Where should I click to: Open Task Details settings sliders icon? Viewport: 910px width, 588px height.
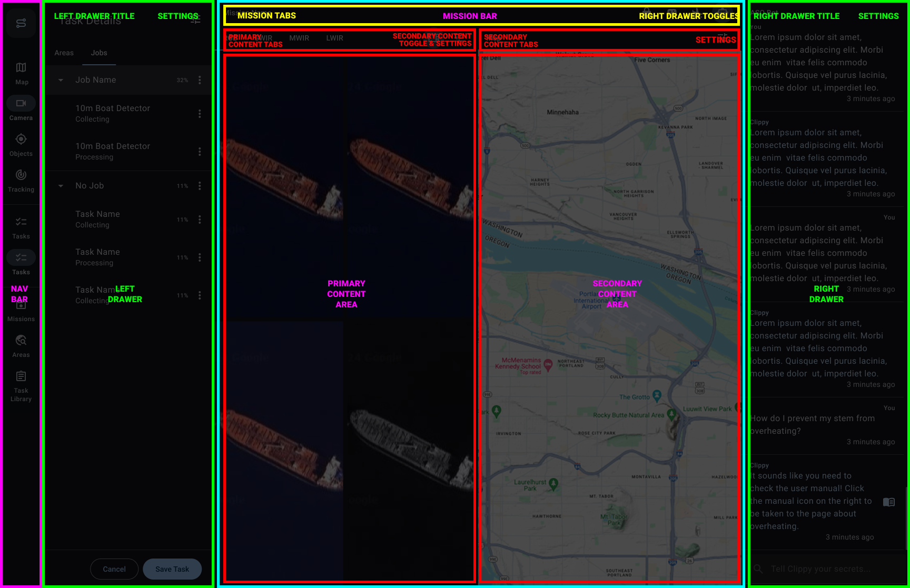point(195,20)
